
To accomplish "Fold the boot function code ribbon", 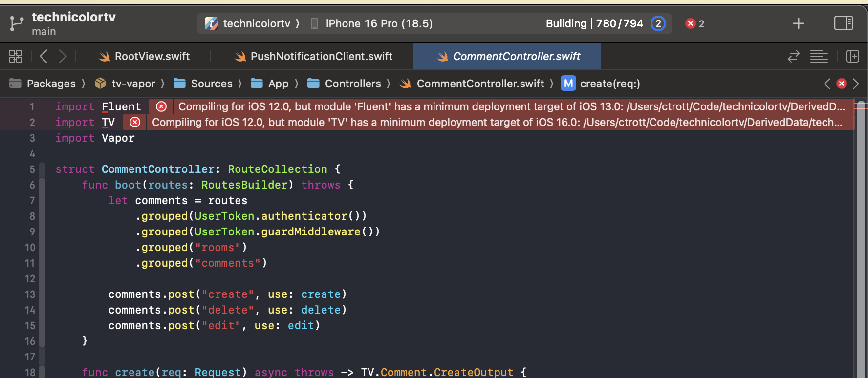I will click(x=42, y=263).
